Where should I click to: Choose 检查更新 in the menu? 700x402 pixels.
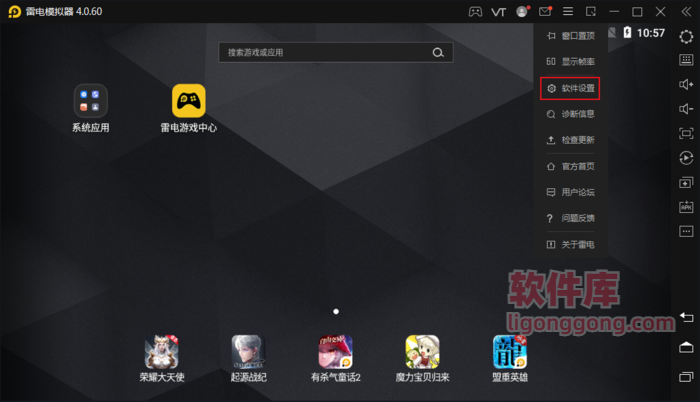click(x=571, y=140)
